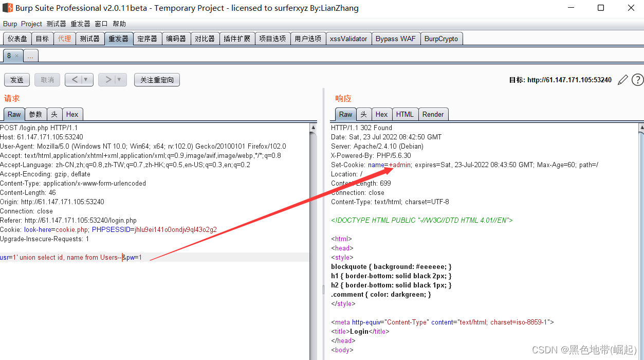Click the Content-Length: 46 request line
The image size is (644, 360).
pos(28,192)
